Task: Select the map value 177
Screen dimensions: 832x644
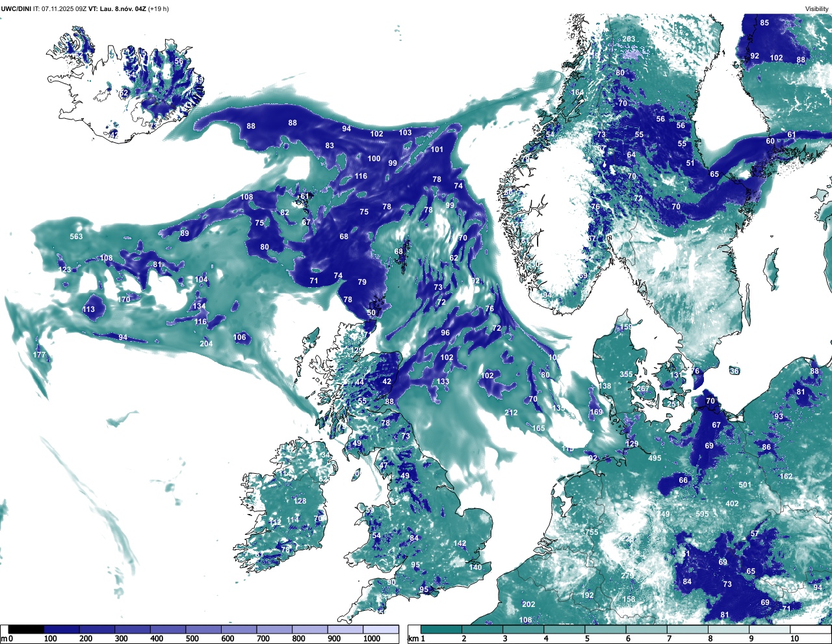Action: click(x=40, y=355)
